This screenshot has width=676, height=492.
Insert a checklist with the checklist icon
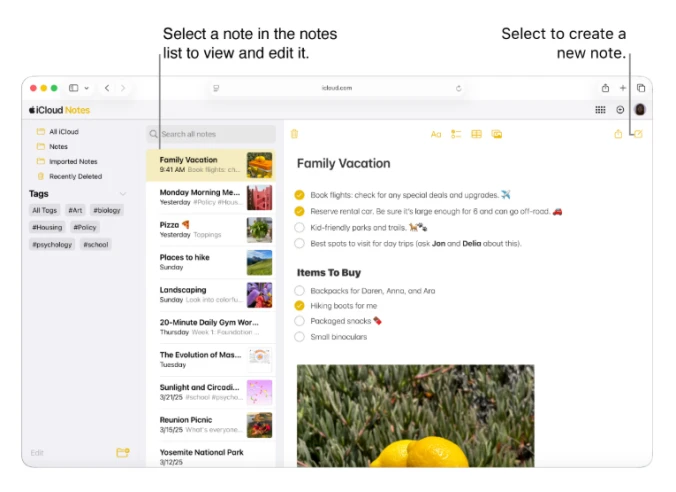pos(456,134)
